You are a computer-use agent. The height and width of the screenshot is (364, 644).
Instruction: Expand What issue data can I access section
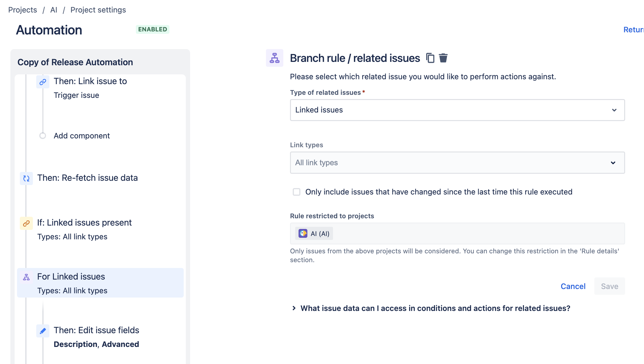point(435,308)
